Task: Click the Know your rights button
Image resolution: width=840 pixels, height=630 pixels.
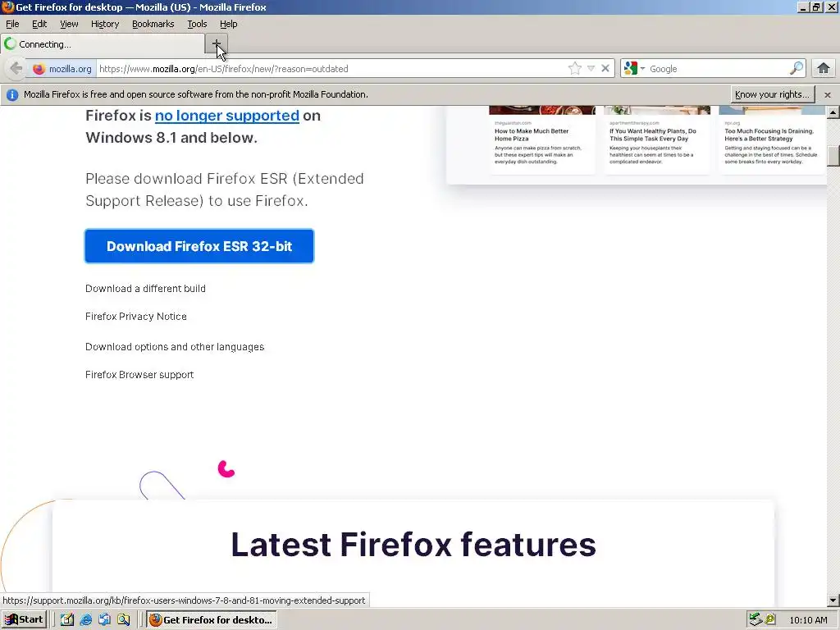Action: (772, 94)
